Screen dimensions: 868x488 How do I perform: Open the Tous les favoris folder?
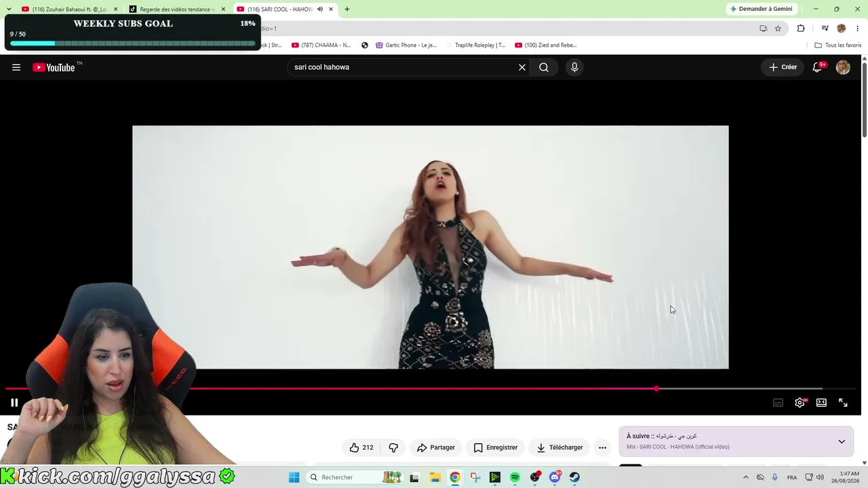click(x=838, y=45)
